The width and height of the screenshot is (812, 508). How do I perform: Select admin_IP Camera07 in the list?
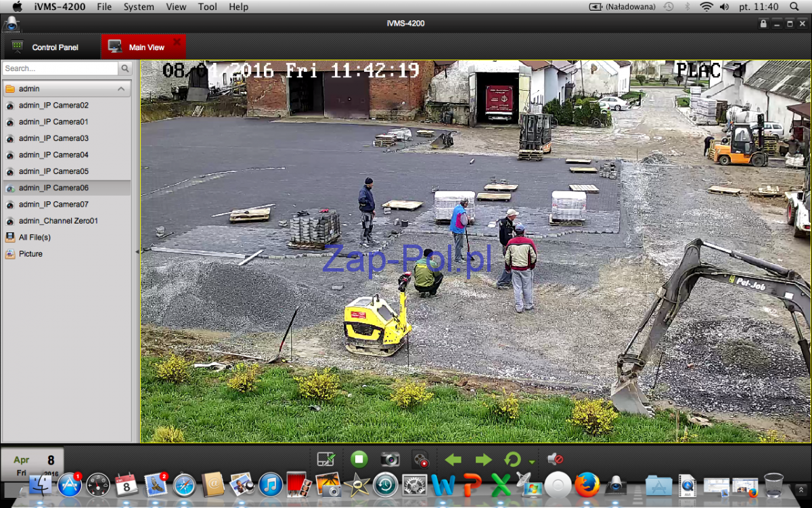point(53,205)
